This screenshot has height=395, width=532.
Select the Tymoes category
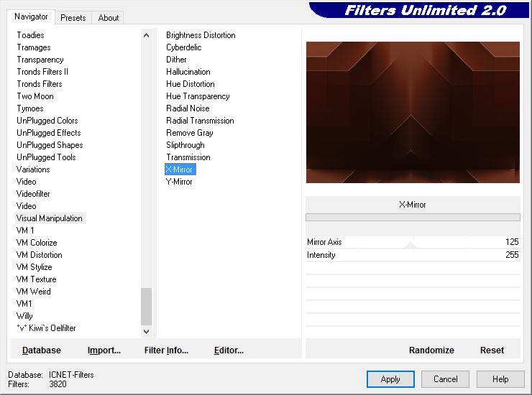point(30,108)
